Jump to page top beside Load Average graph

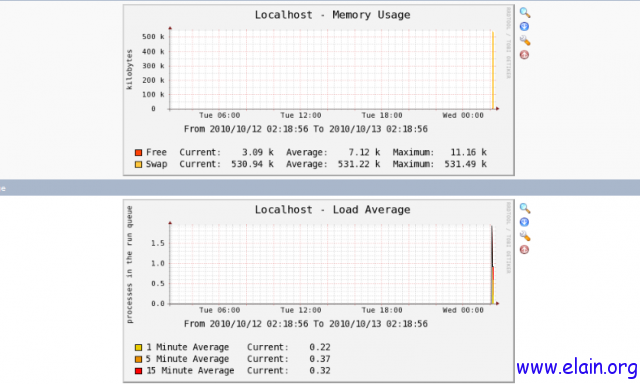tap(524, 250)
